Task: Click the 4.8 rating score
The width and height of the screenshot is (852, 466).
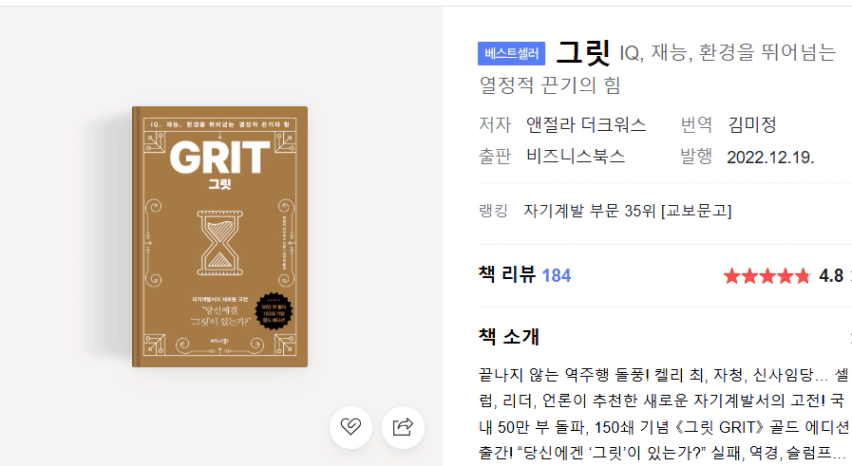Action: click(x=831, y=276)
